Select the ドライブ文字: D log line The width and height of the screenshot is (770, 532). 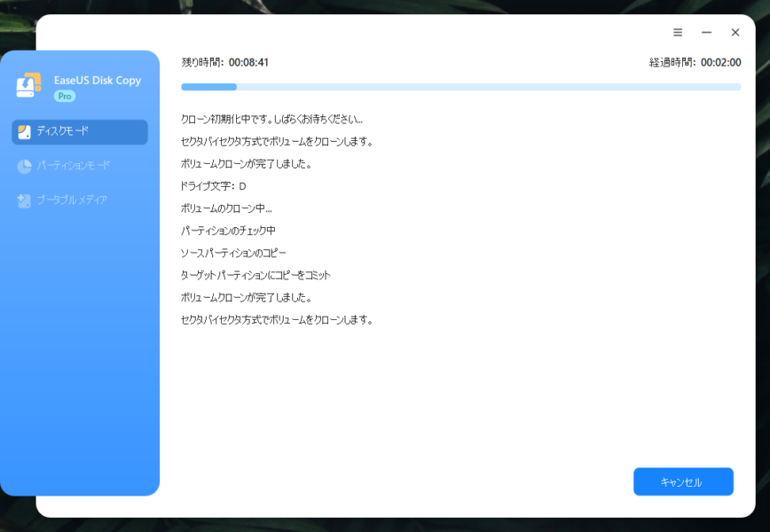pyautogui.click(x=213, y=186)
